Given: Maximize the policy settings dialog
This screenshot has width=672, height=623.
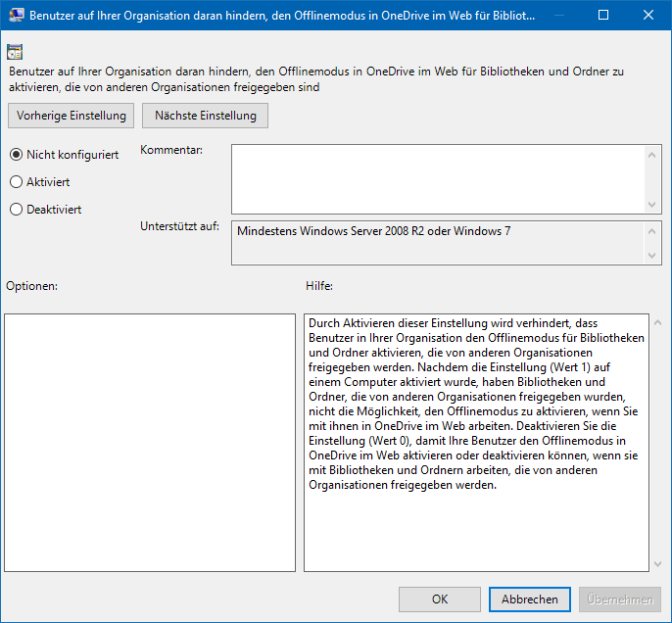Looking at the screenshot, I should 602,16.
